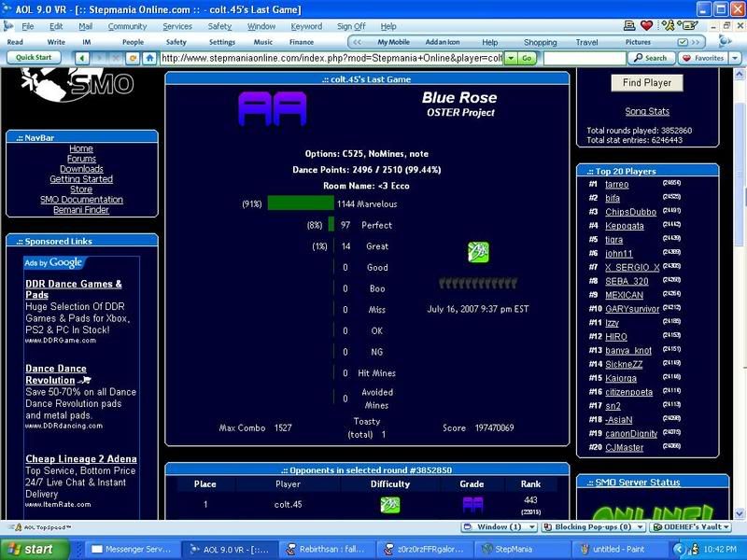Click the Music toolbar item
This screenshot has height=560, width=747.
coord(263,42)
